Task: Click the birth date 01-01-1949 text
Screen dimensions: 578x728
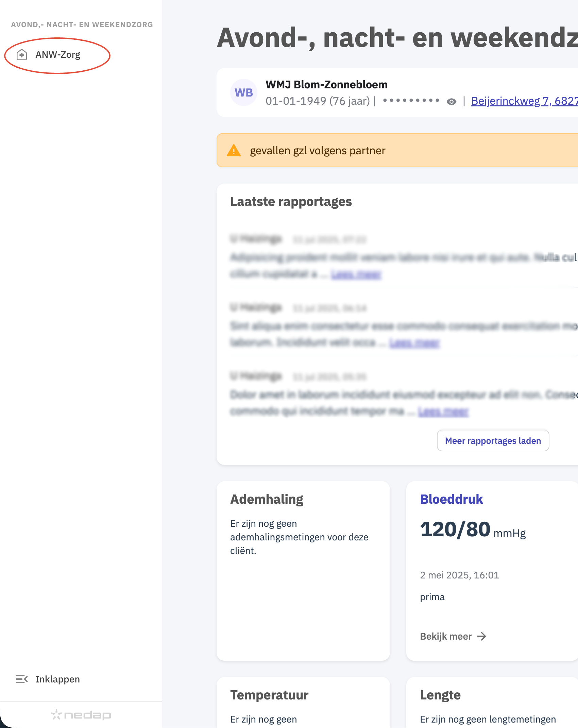Action: pos(296,101)
